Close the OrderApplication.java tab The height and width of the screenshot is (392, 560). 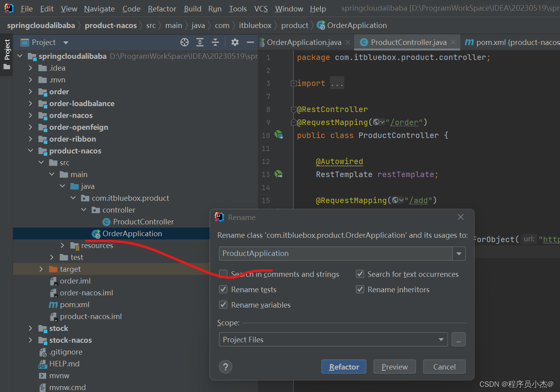(x=348, y=42)
